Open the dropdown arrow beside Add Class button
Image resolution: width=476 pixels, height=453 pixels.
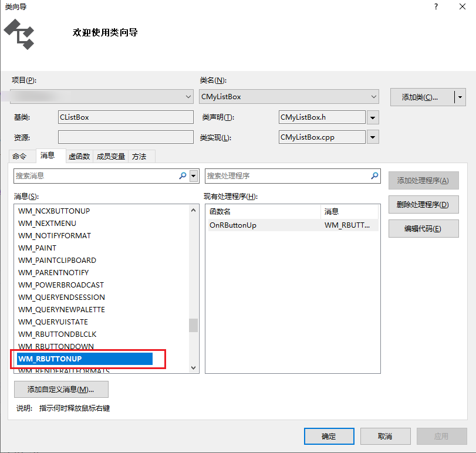(x=460, y=97)
